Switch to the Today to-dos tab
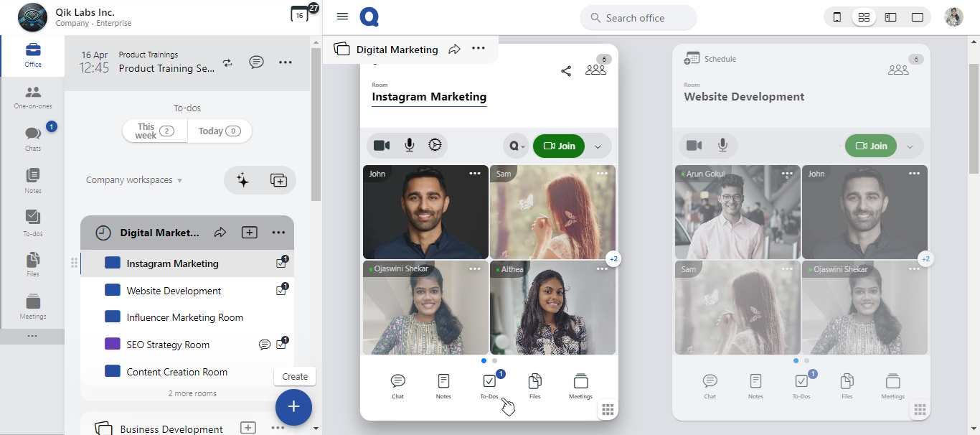This screenshot has width=980, height=435. [x=219, y=131]
